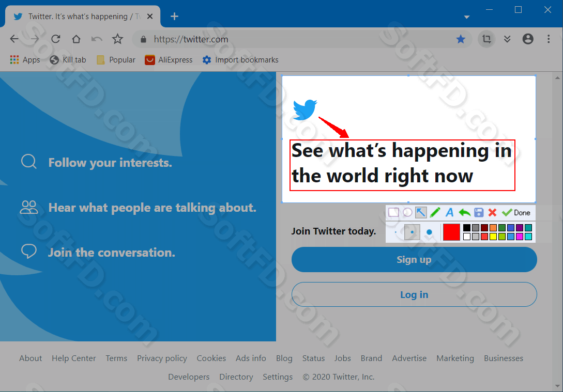This screenshot has width=563, height=392.
Task: Click the current red color box
Action: click(451, 232)
